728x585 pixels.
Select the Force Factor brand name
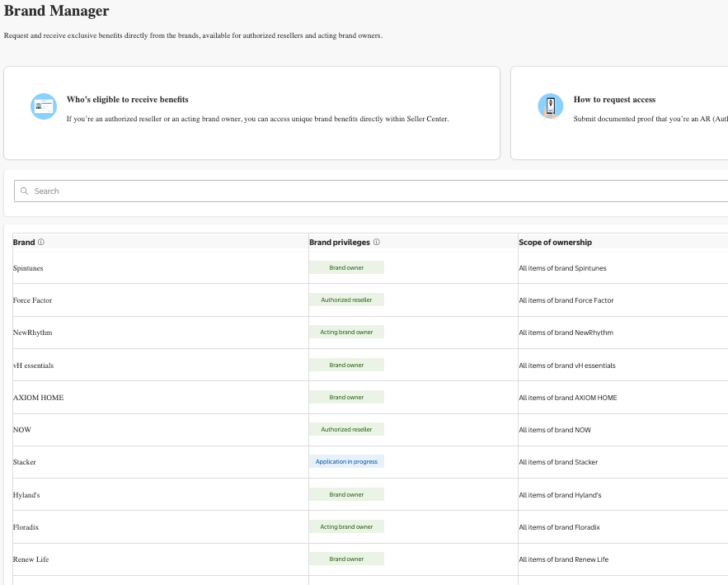tap(32, 300)
